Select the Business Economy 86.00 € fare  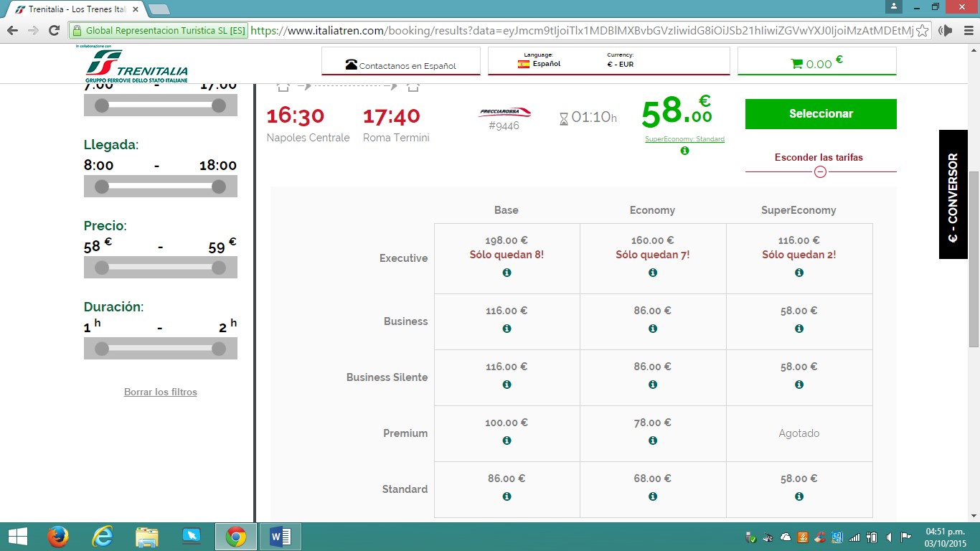[652, 311]
